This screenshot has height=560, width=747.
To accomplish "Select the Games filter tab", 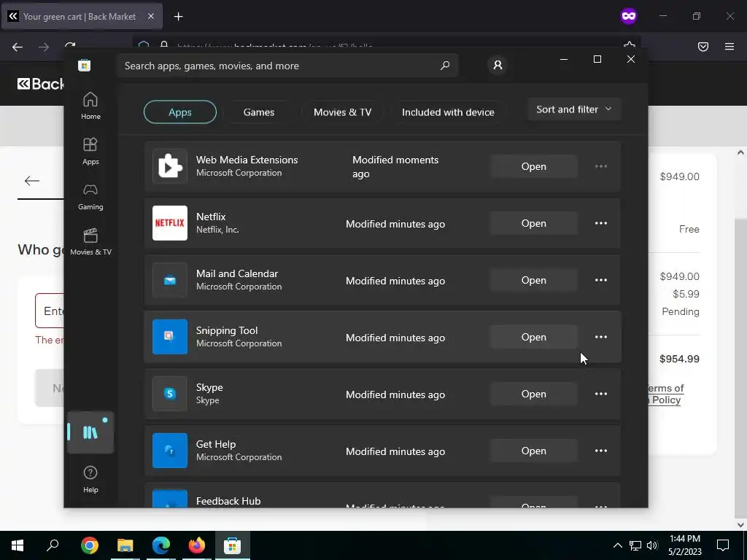I will pos(259,112).
